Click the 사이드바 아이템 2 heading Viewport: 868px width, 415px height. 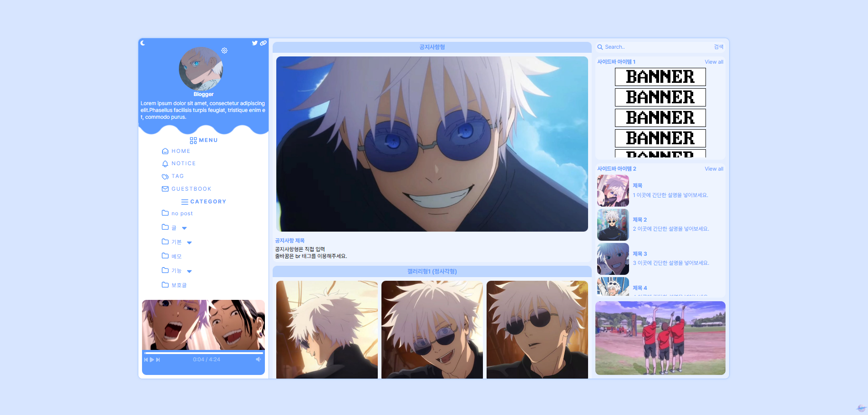click(x=617, y=169)
